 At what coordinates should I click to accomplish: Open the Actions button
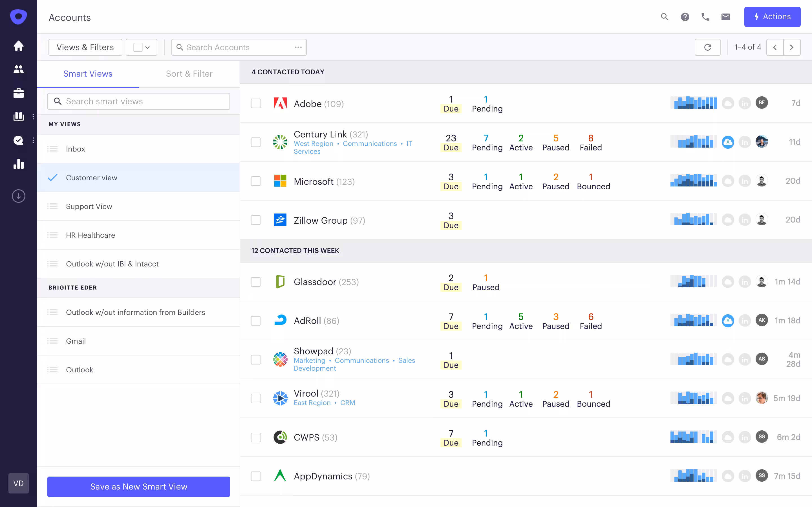coord(773,17)
